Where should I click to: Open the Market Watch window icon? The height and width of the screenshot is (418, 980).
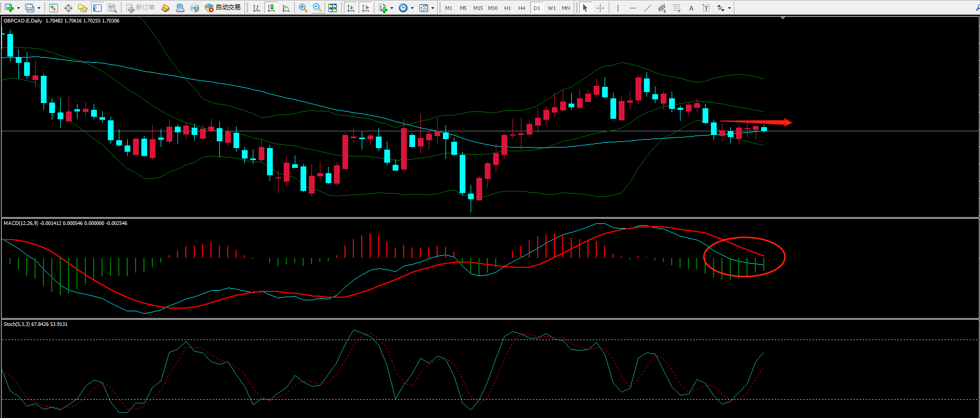pos(53,8)
